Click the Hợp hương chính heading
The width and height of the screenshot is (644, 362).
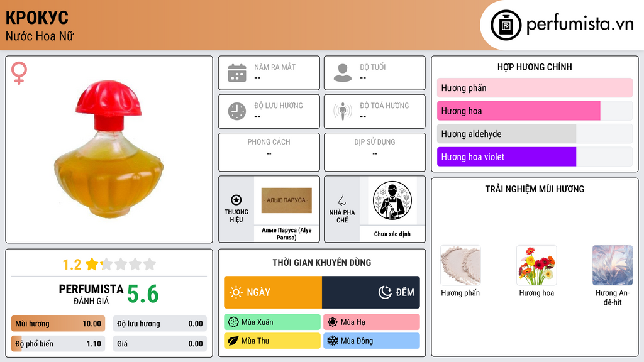point(535,67)
